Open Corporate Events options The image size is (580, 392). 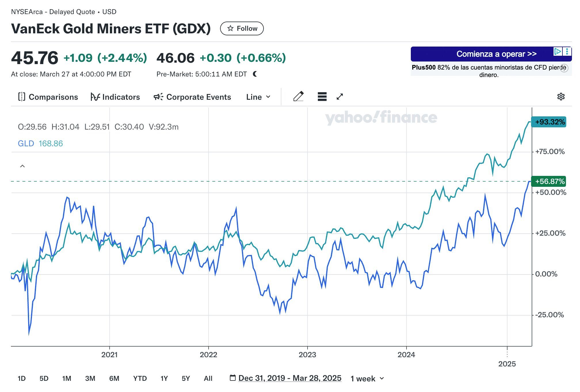pyautogui.click(x=192, y=97)
